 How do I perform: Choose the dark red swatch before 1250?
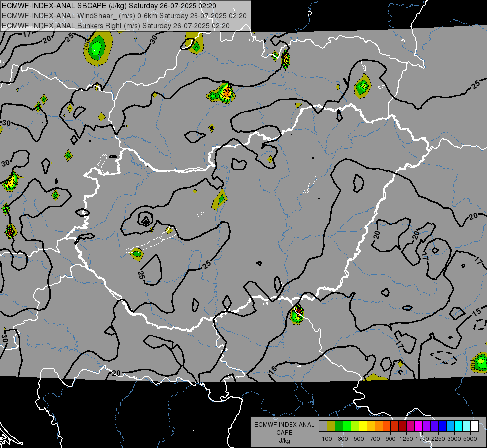402,426
